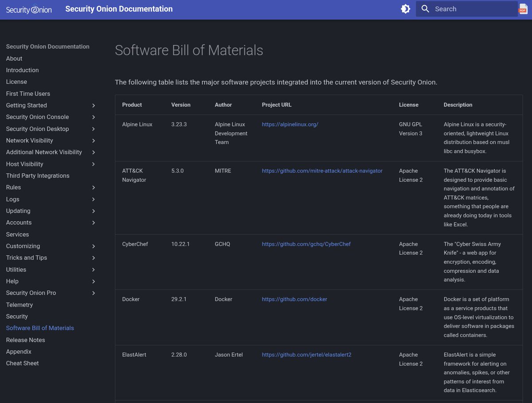Click the License column header
The image size is (532, 403).
tap(409, 105)
